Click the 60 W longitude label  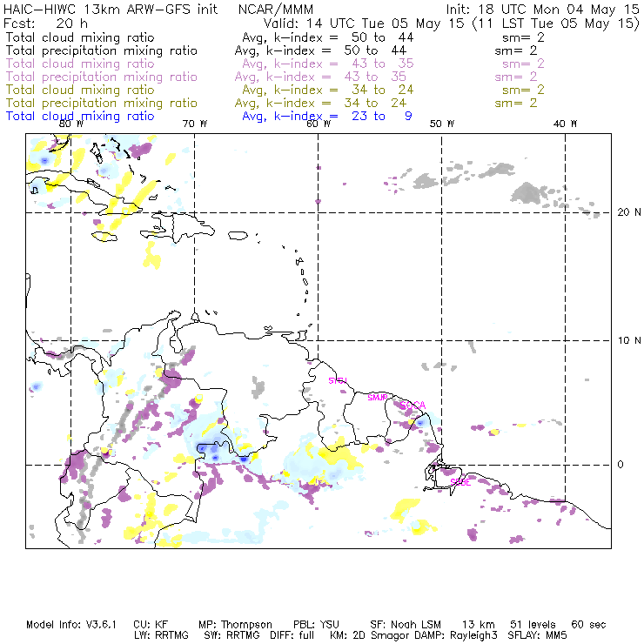(x=319, y=124)
